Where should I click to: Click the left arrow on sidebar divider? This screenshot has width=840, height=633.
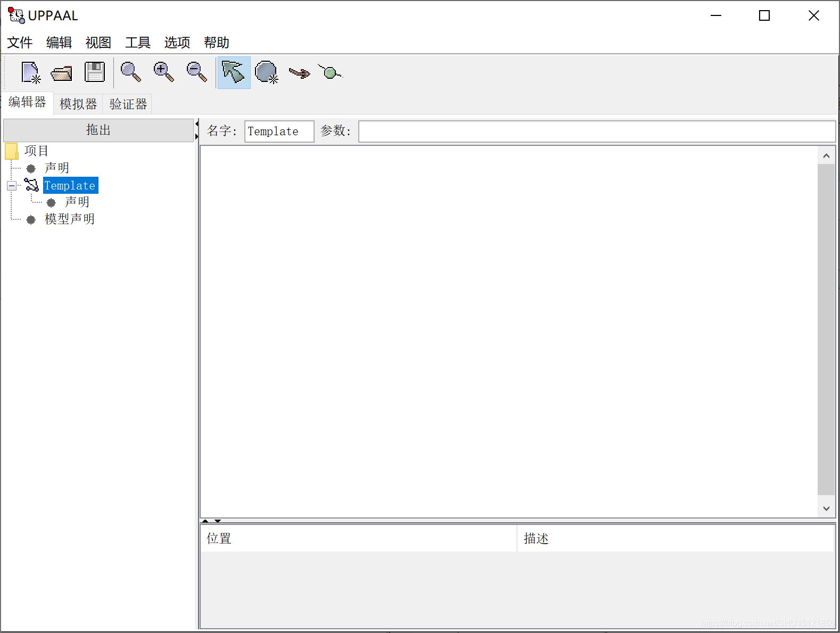click(197, 124)
